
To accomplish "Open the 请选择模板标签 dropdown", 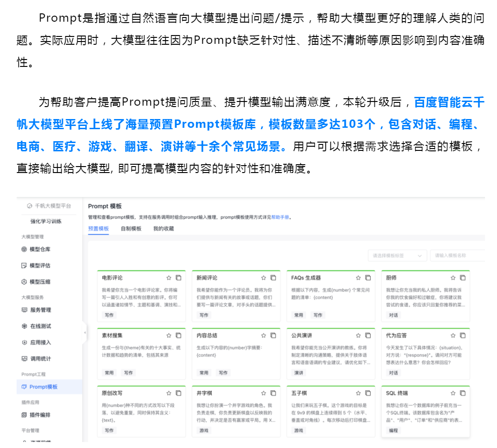I will [x=397, y=256].
